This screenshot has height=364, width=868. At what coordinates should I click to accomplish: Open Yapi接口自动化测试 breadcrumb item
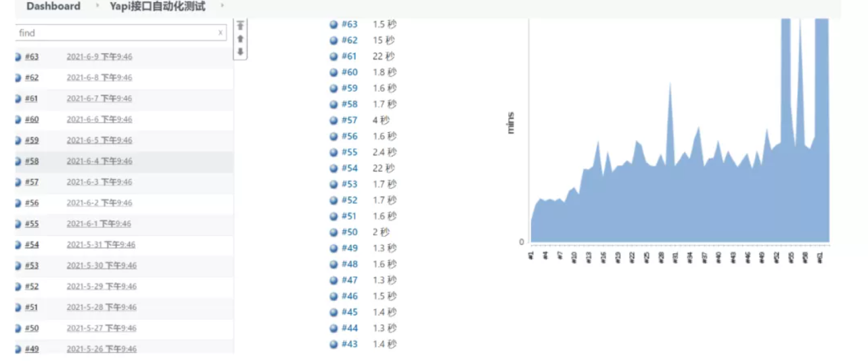tap(157, 6)
